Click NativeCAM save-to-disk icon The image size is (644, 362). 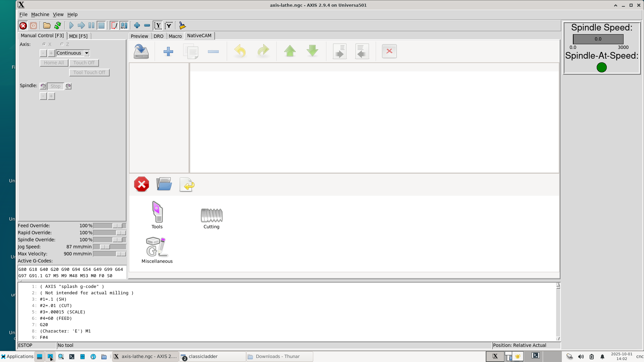click(141, 52)
